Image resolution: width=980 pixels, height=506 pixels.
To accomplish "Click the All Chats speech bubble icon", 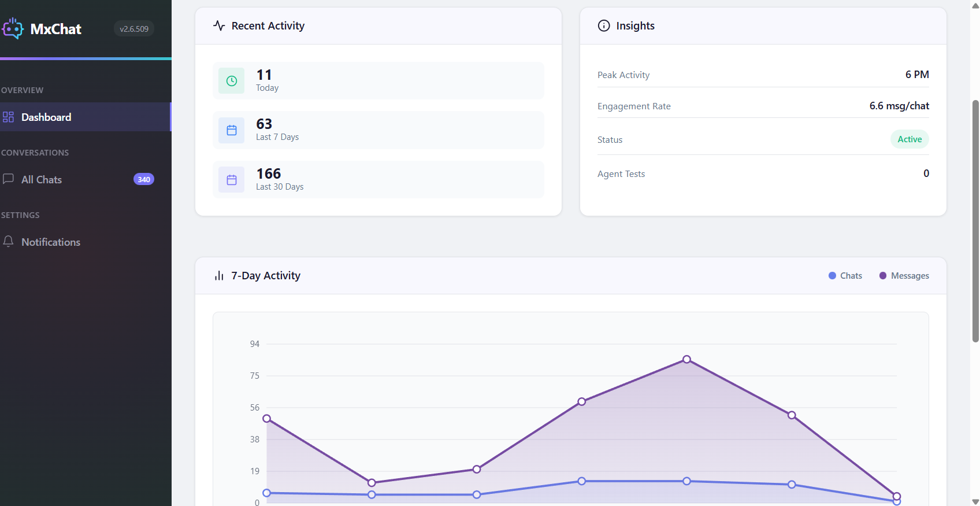I will pos(8,179).
